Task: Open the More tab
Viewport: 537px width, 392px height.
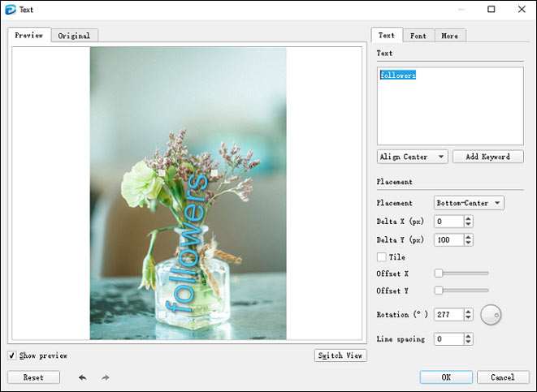Action: (450, 36)
